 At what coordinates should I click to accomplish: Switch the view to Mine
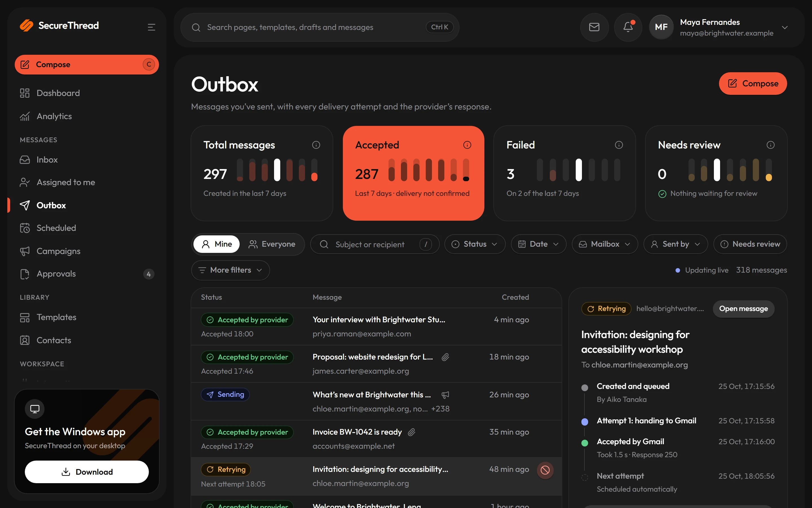pyautogui.click(x=217, y=244)
